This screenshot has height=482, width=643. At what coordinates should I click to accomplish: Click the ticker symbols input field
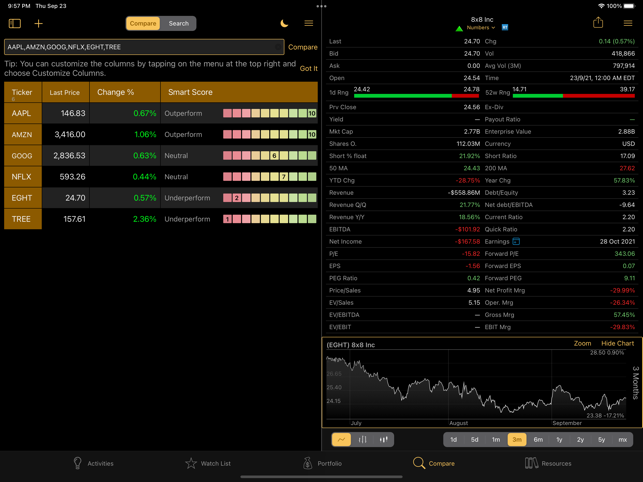(x=144, y=47)
